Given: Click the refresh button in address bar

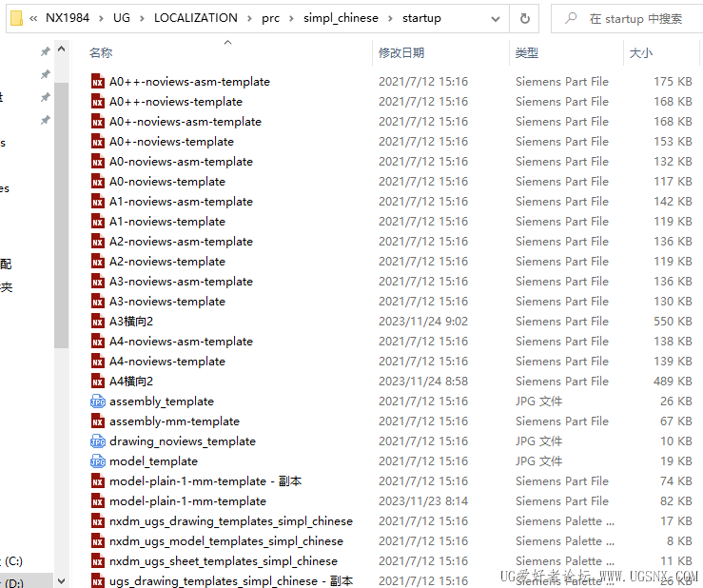Looking at the screenshot, I should pos(524,18).
